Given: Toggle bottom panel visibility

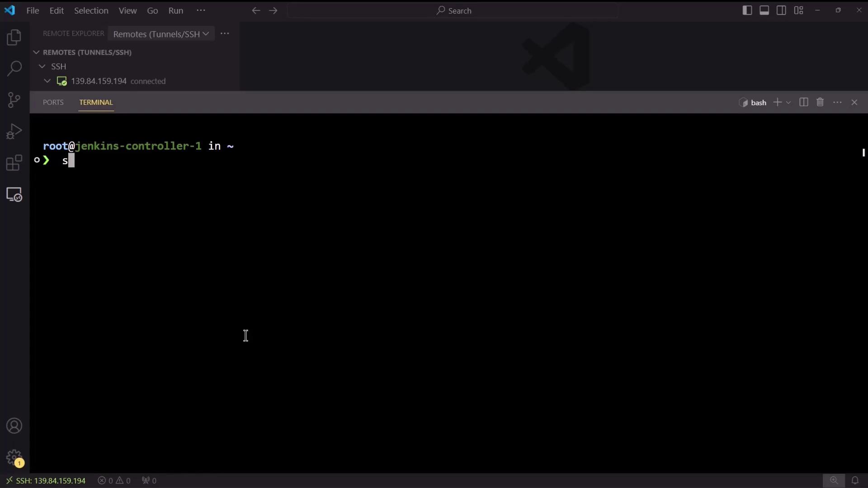Looking at the screenshot, I should click(x=764, y=10).
